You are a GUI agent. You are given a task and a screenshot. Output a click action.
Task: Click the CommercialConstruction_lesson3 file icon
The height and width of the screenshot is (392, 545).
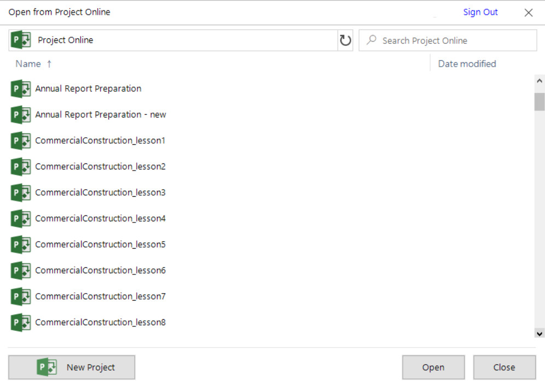20,192
